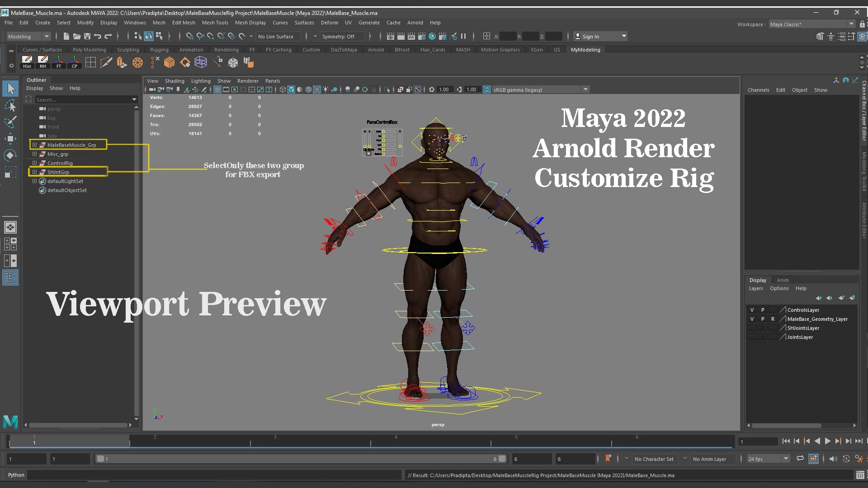Click the Undo arrow icon

click(98, 36)
